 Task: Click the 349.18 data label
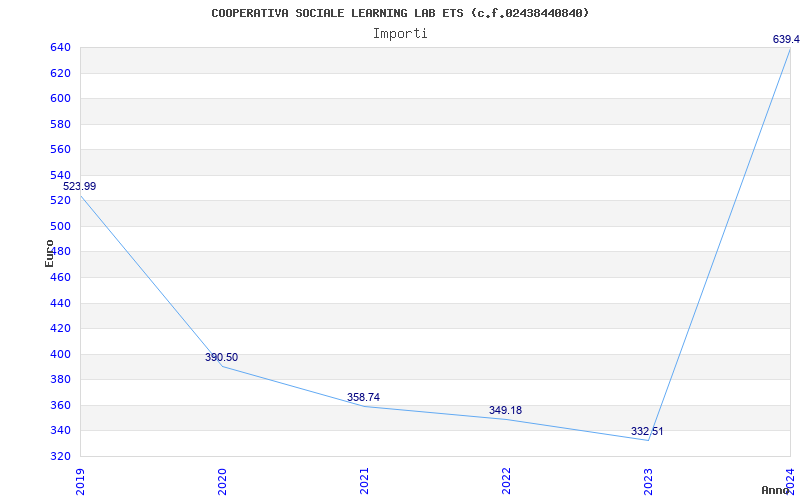tap(505, 410)
